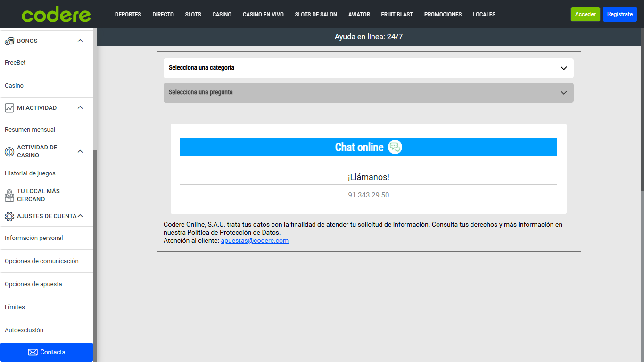
Task: Open FreeBet in the sidebar
Action: tap(47, 63)
